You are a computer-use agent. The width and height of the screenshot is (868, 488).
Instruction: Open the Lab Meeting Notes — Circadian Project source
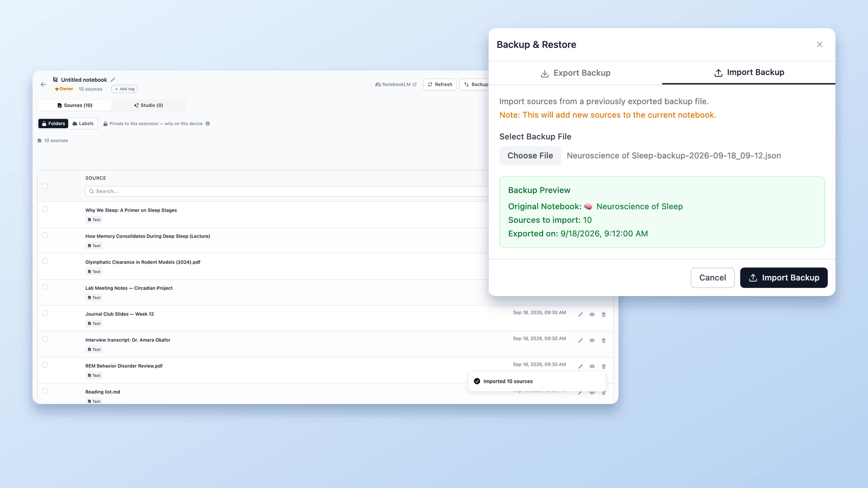[x=129, y=288]
